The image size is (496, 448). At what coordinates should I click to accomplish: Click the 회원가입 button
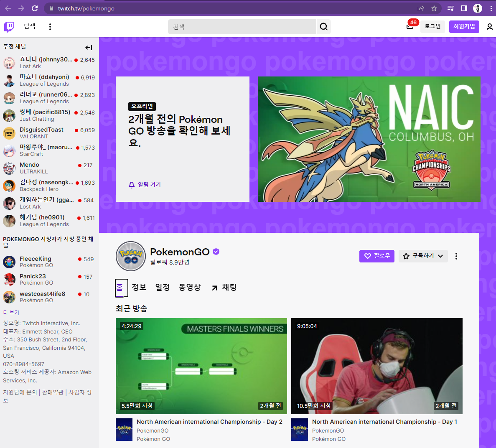(x=464, y=27)
